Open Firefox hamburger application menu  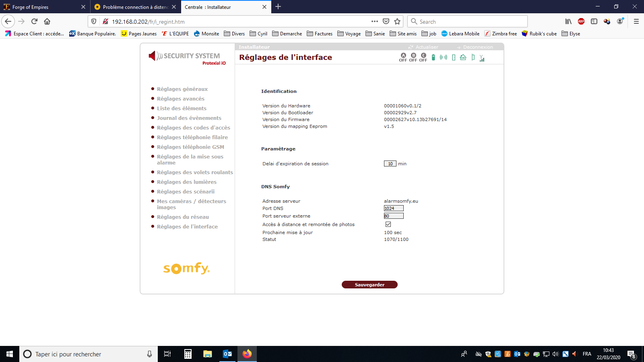click(x=636, y=22)
